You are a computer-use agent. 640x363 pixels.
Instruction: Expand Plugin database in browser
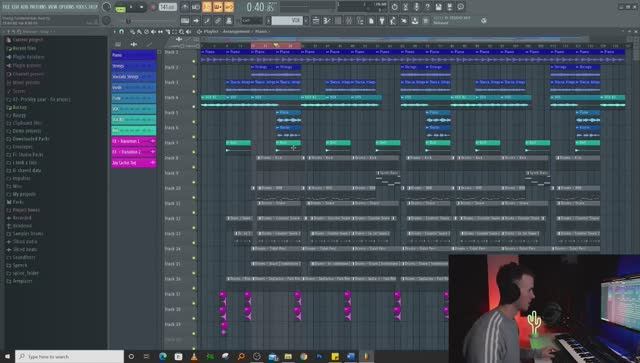click(29, 57)
